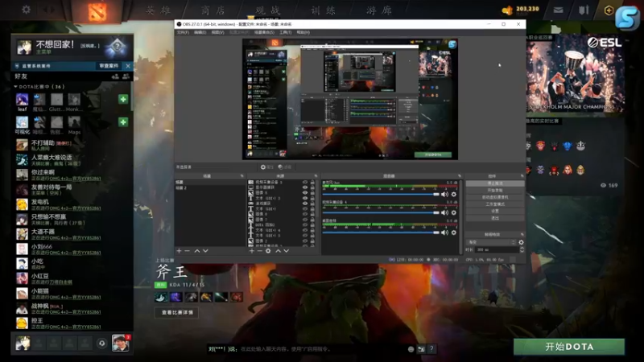
Task: Open OBS View menu 视图(V)
Action: pyautogui.click(x=217, y=32)
